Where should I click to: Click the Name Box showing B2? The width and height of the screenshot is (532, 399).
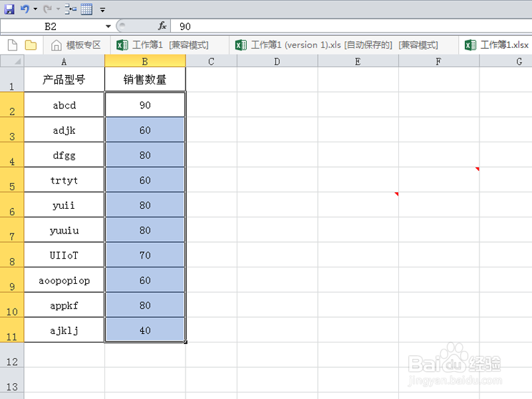pyautogui.click(x=51, y=27)
